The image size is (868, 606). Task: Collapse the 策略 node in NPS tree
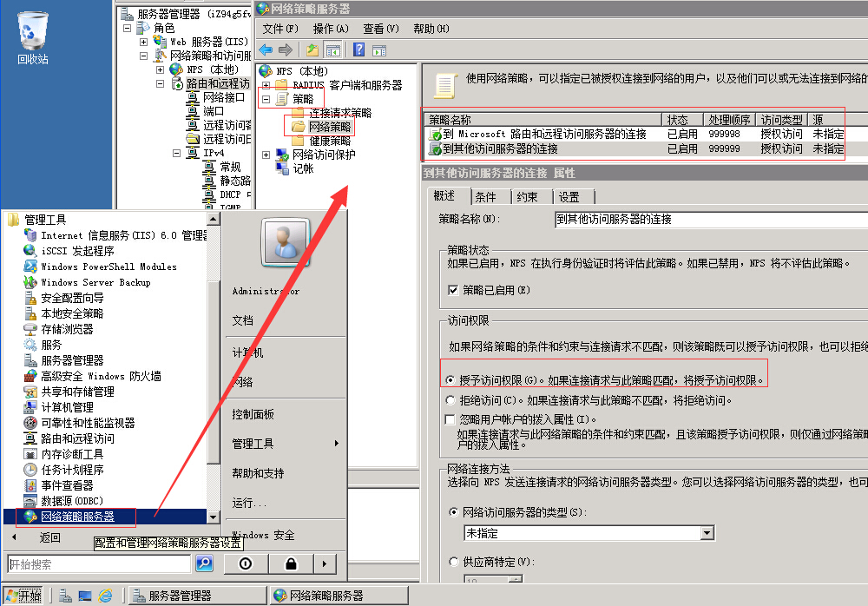[266, 99]
